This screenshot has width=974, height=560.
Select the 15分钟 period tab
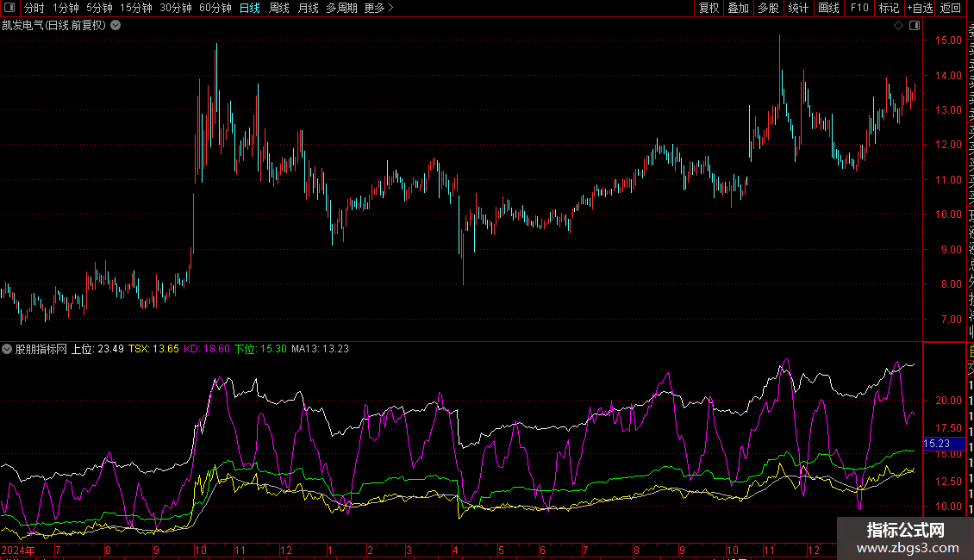[x=136, y=8]
